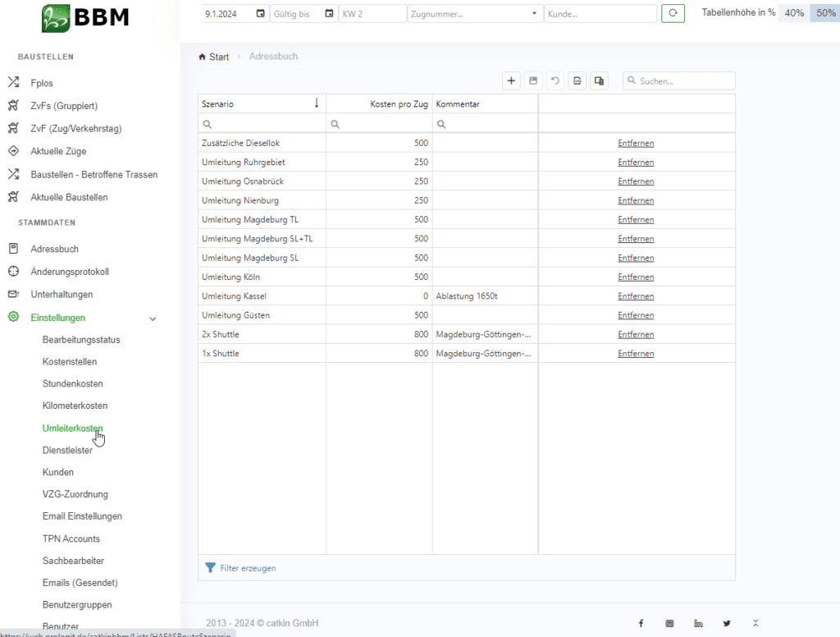
Task: Open the Facebook icon in the footer
Action: (x=641, y=624)
